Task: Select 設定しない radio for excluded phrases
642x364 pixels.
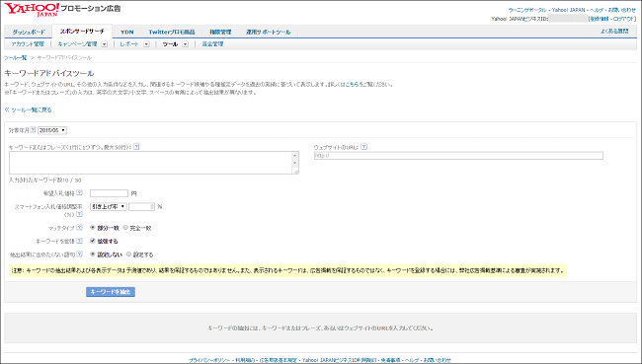Action: [x=93, y=254]
